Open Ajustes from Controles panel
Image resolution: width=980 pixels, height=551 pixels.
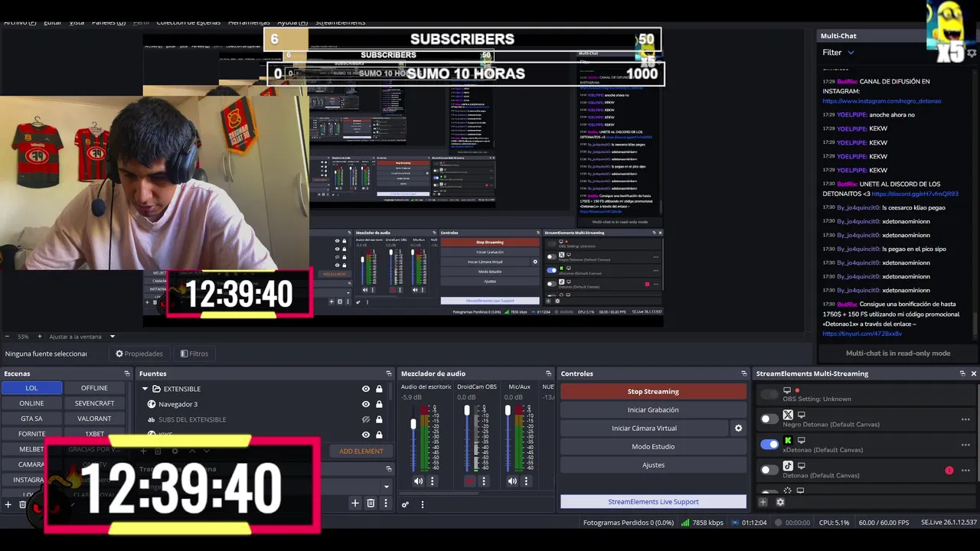coord(653,465)
